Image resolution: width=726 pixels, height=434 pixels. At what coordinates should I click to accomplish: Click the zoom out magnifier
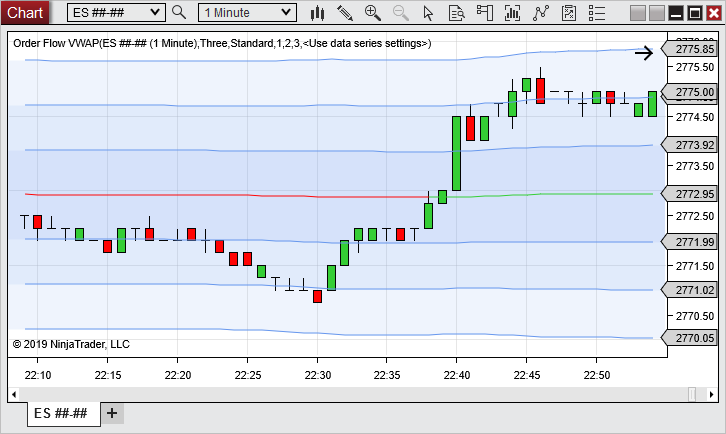[401, 13]
